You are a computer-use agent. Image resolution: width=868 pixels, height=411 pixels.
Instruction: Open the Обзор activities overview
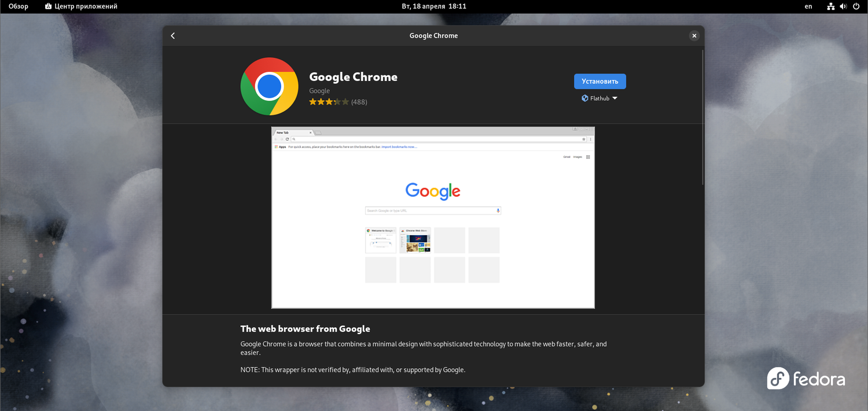tap(19, 6)
